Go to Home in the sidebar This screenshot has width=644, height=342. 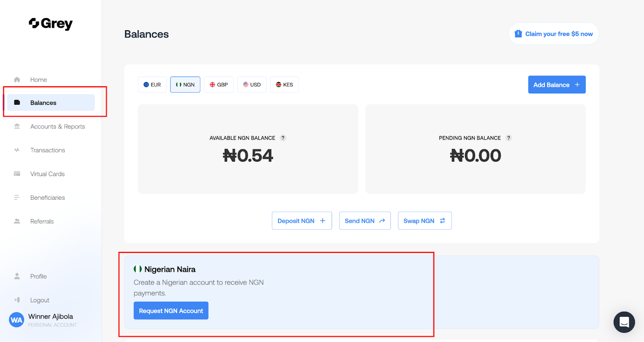click(39, 80)
